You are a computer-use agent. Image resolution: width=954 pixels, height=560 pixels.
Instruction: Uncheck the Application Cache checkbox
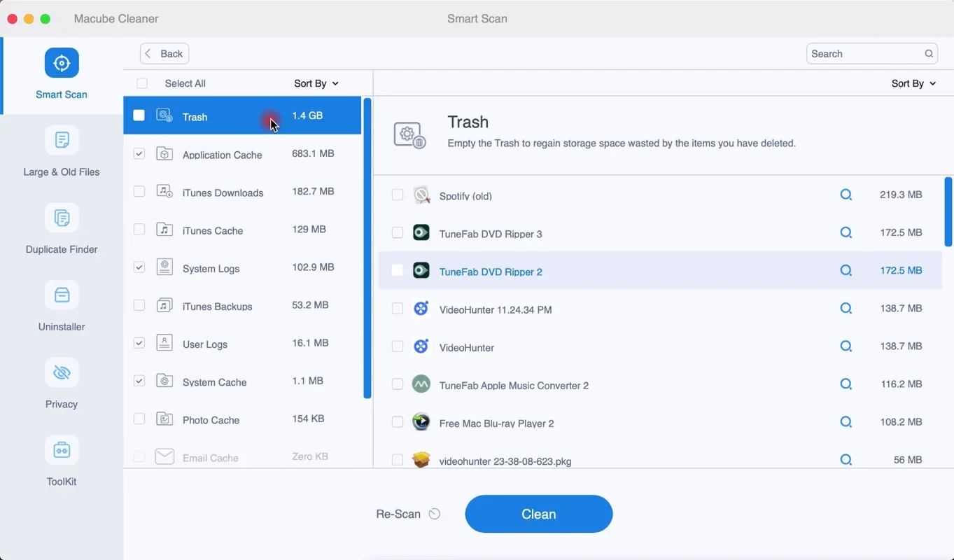point(139,153)
